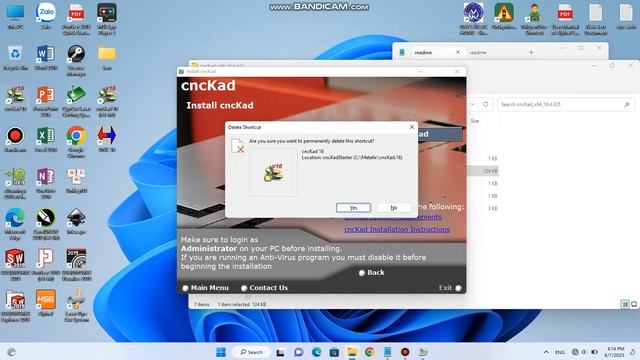
Task: Launch the Word 2016 desktop shortcut
Action: pos(46,57)
